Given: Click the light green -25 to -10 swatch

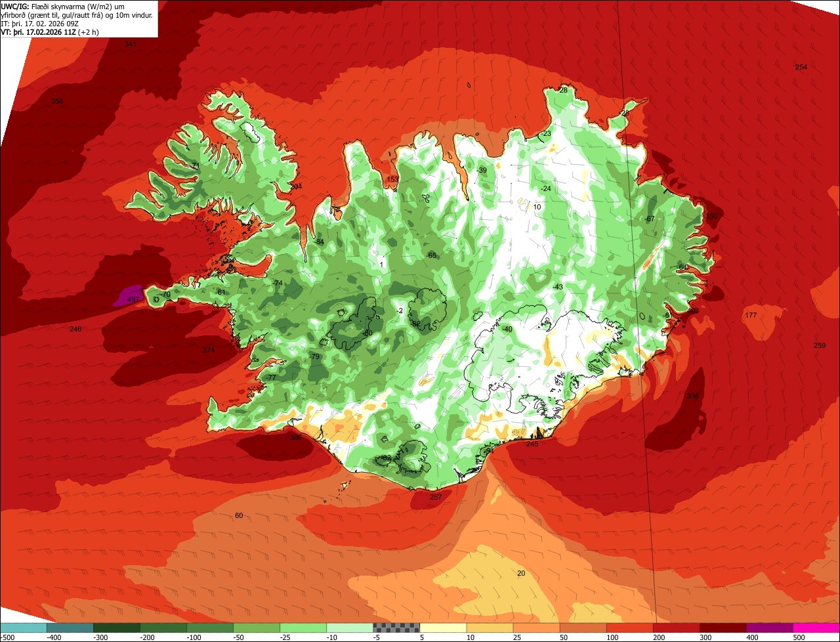Looking at the screenshot, I should point(303,628).
